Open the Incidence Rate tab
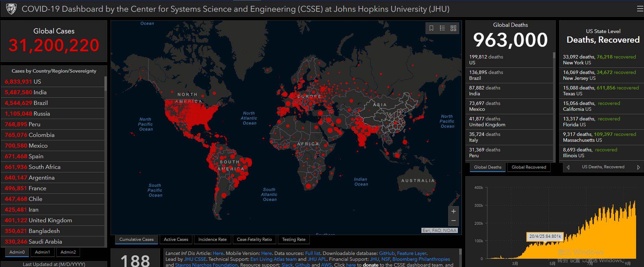The width and height of the screenshot is (644, 267). pyautogui.click(x=212, y=239)
